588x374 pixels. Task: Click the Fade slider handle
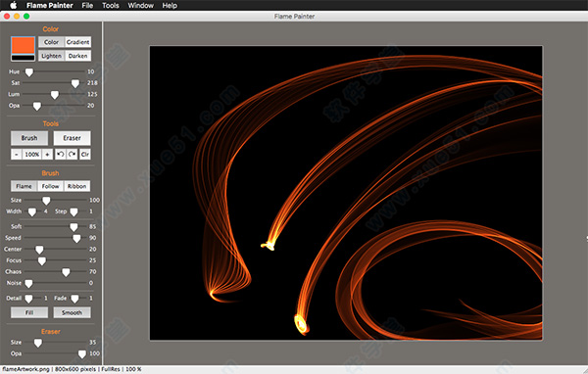(x=75, y=299)
